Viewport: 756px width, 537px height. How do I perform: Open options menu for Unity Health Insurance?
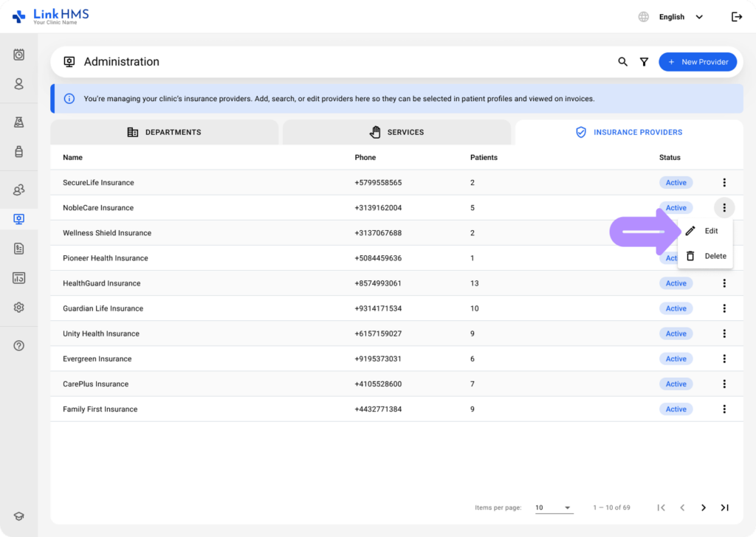coord(724,333)
